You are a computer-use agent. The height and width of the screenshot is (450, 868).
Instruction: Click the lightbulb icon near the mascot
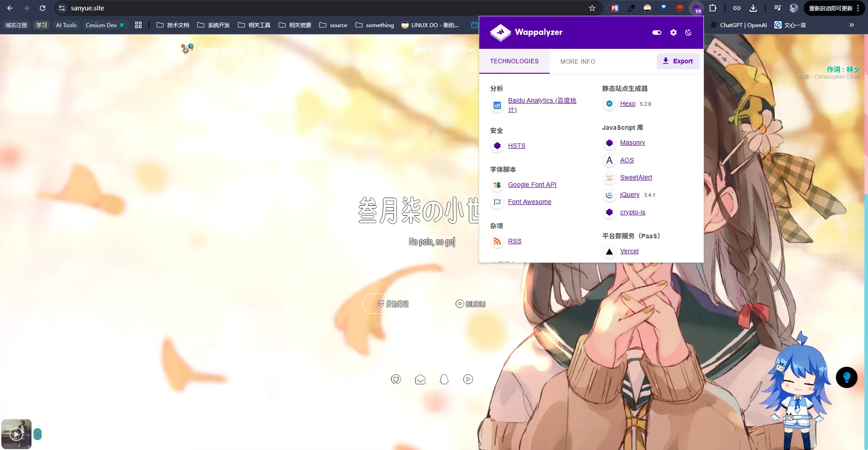point(846,377)
